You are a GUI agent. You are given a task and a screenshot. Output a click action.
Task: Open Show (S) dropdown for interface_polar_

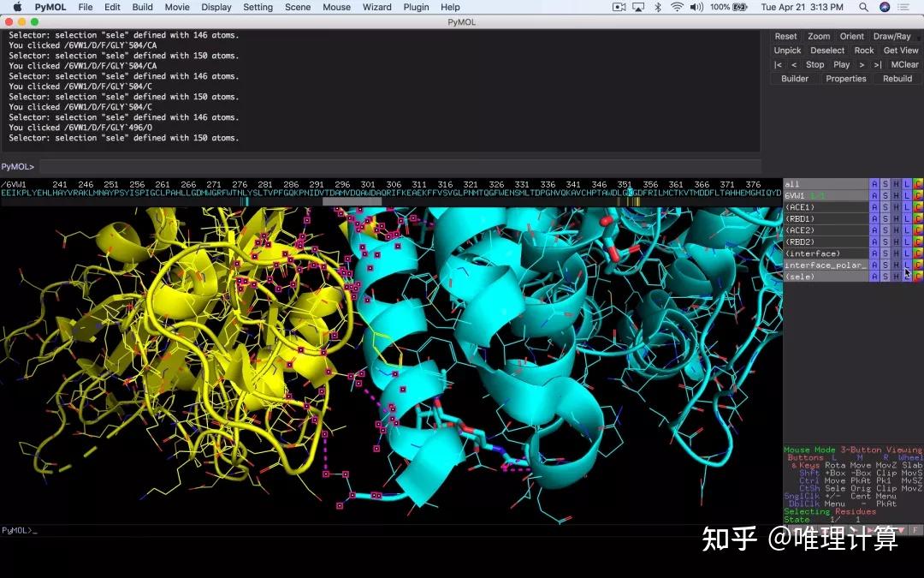[885, 265]
